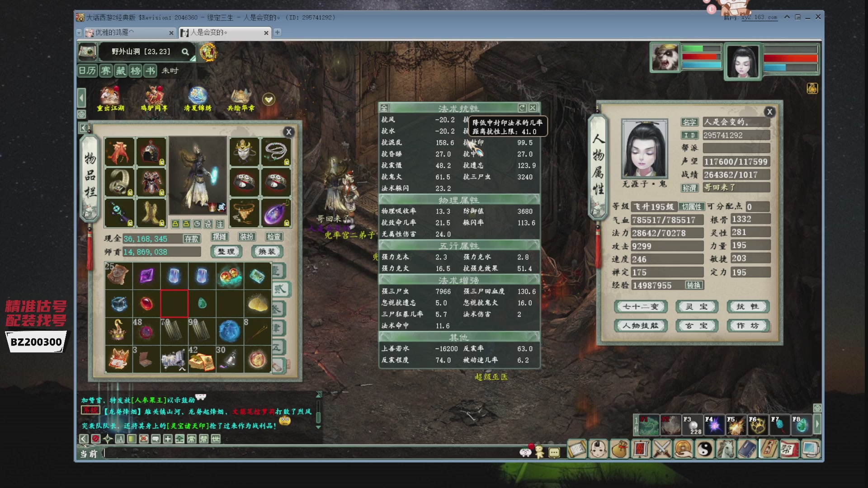Click the 存款 deposit button
The height and width of the screenshot is (488, 868).
192,239
